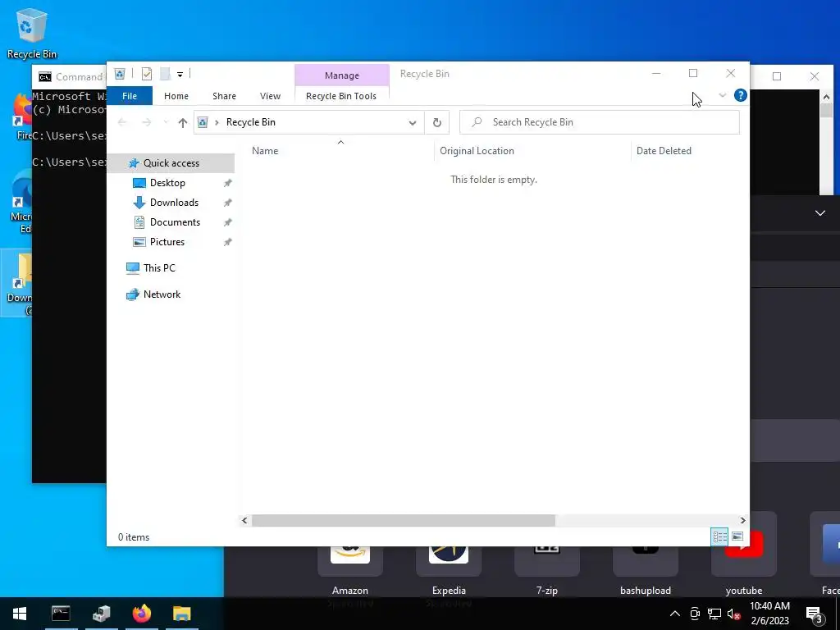Switch to Large icons view layout

[737, 536]
